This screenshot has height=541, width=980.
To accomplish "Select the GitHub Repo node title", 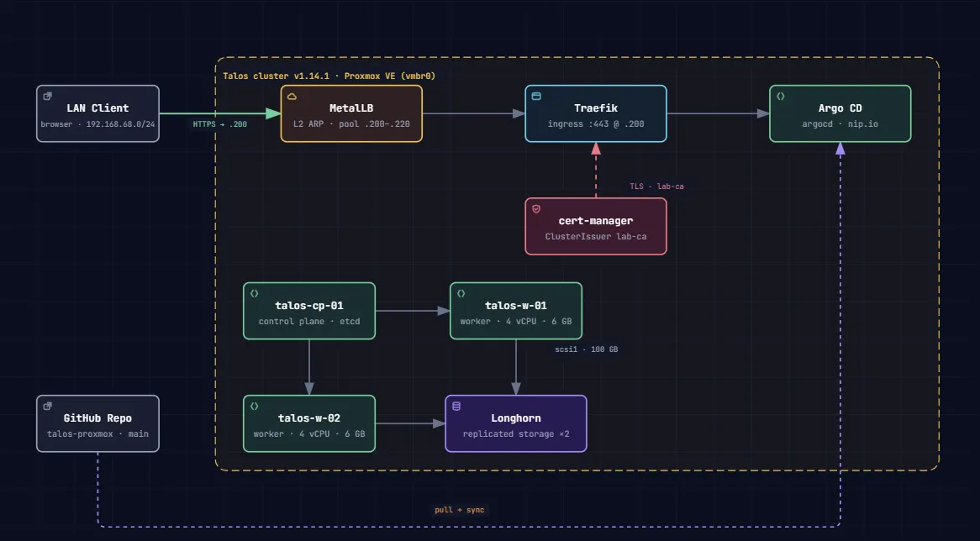I will [x=97, y=418].
